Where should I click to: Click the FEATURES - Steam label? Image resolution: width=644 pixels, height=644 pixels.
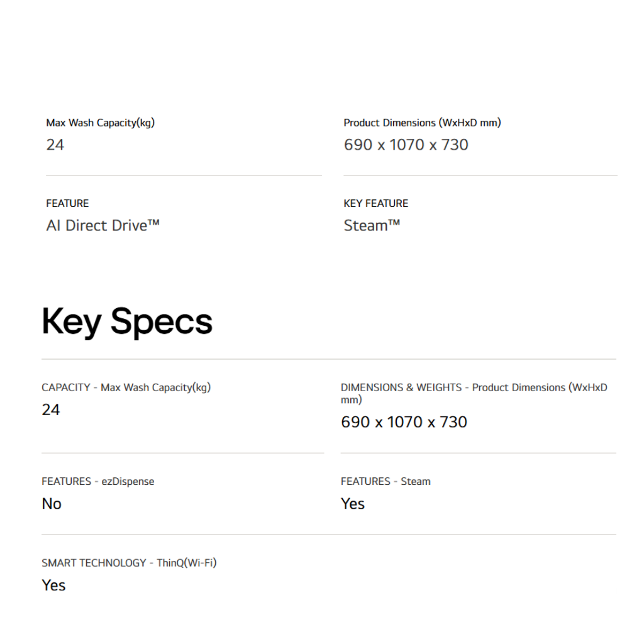tap(386, 481)
